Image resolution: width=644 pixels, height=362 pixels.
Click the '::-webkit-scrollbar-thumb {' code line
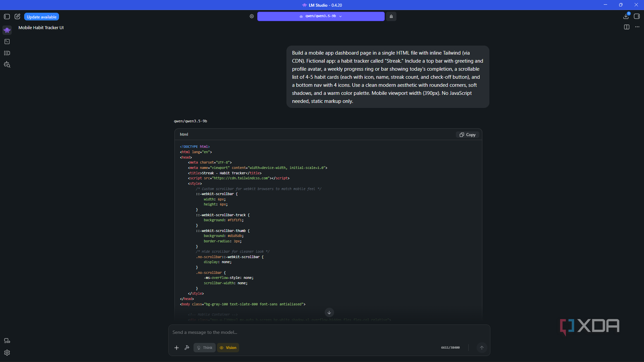(223, 231)
